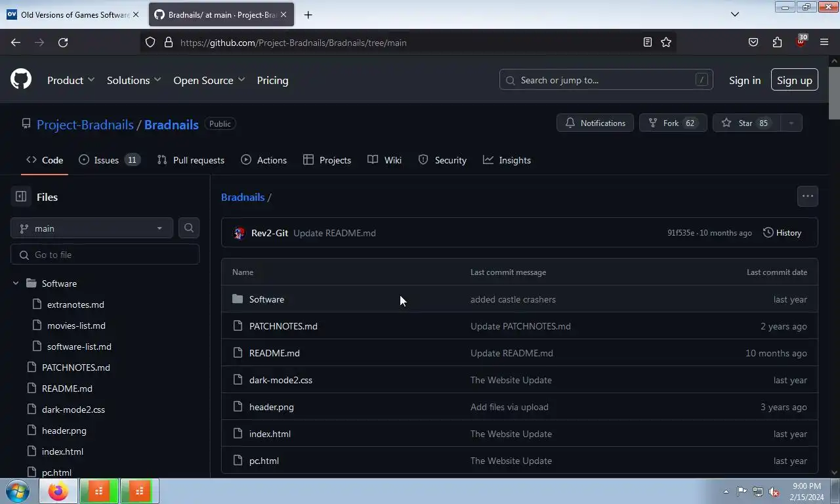Click the Search or jump to field
The image size is (840, 504).
point(606,80)
